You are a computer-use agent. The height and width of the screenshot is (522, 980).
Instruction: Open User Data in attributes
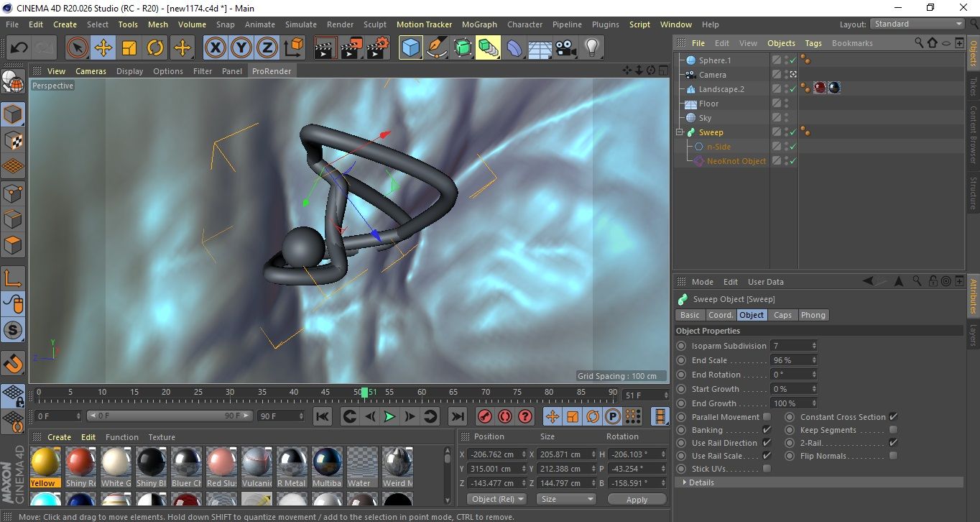tap(766, 282)
